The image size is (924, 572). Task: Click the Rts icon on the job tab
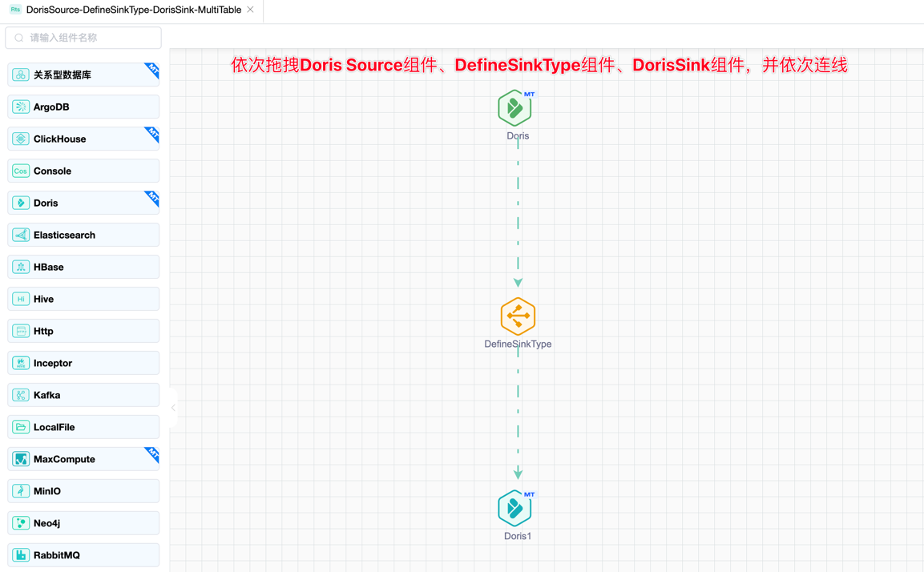(x=15, y=10)
